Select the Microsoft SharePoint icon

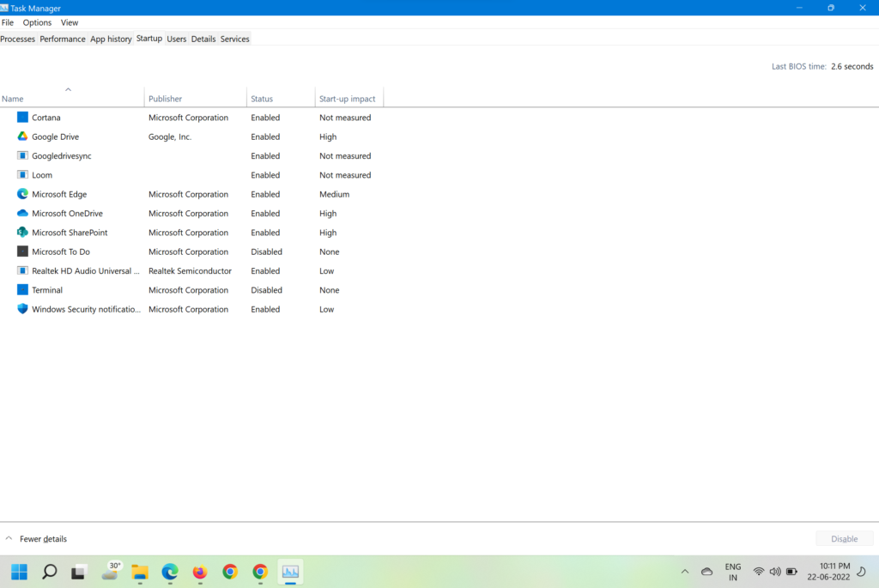coord(22,233)
